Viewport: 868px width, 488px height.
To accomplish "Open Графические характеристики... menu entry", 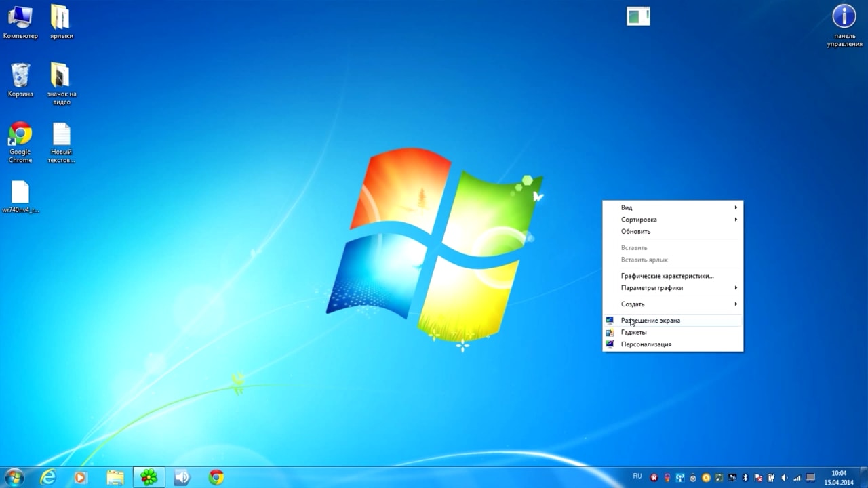I will 673,276.
